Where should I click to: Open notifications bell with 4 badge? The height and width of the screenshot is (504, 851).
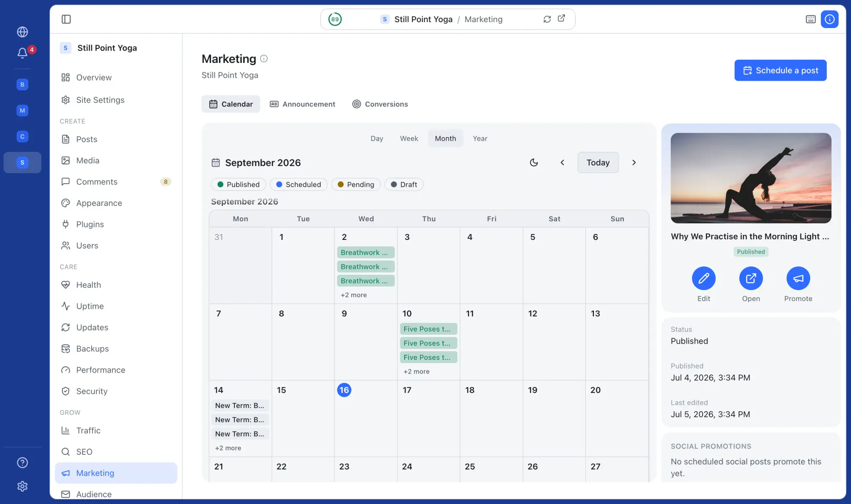coord(23,53)
